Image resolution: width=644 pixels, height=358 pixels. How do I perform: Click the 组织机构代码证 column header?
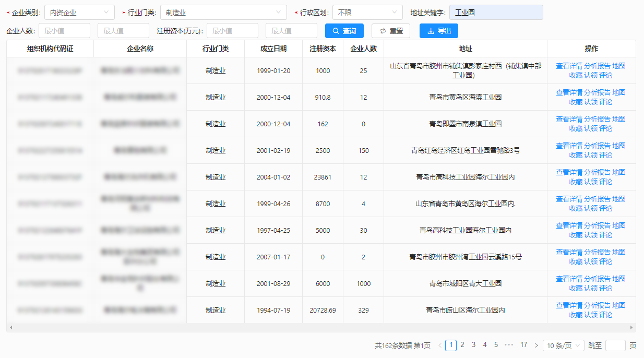coord(50,49)
